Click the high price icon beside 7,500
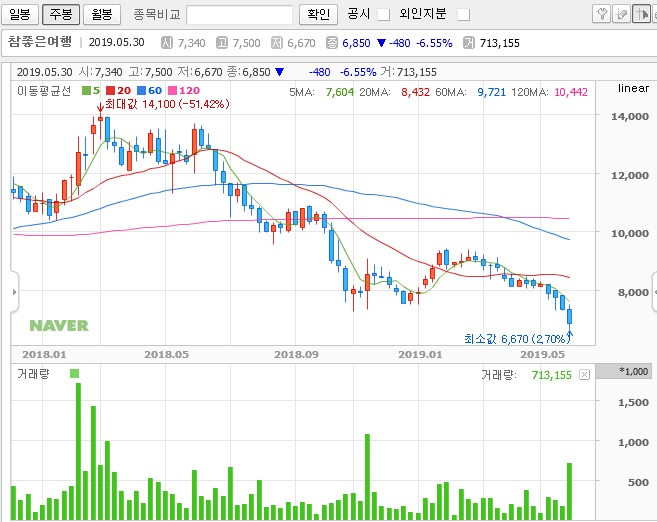The image size is (657, 522). tap(222, 43)
